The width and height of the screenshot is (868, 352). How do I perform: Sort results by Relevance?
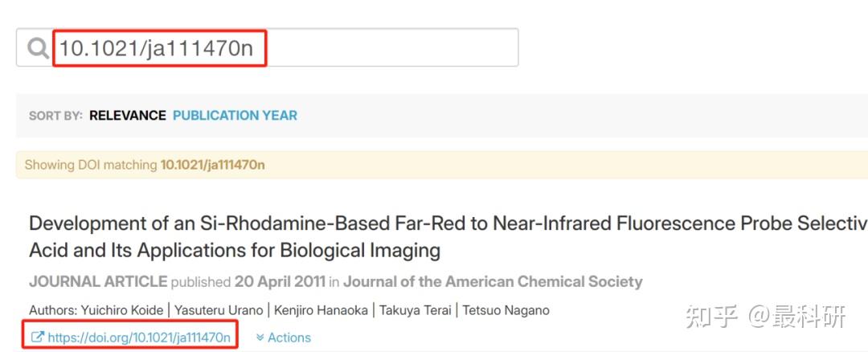127,116
